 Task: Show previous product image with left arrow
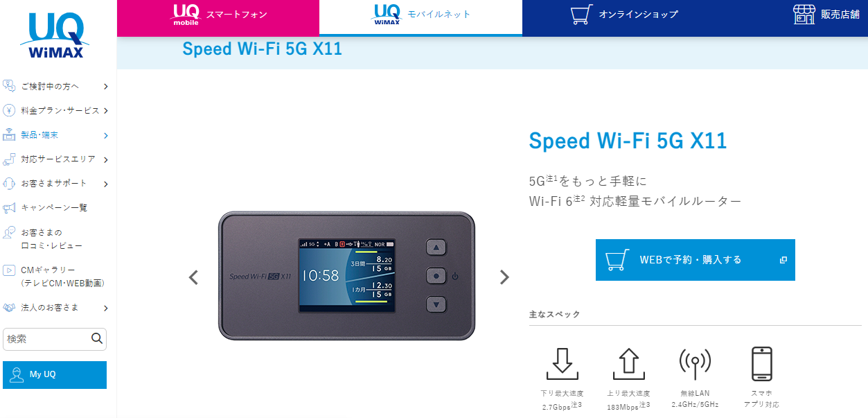pos(193,277)
